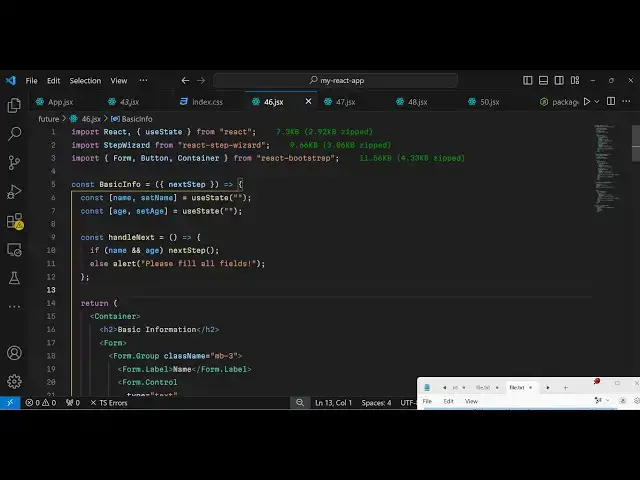Screen dimensions: 640x480
Task: Open the View menu in VS Code
Action: 119,81
